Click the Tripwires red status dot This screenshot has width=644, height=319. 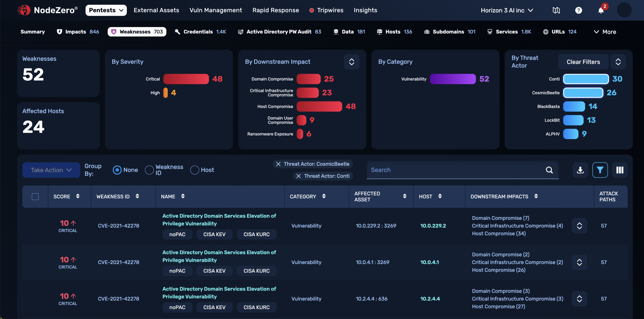click(311, 10)
